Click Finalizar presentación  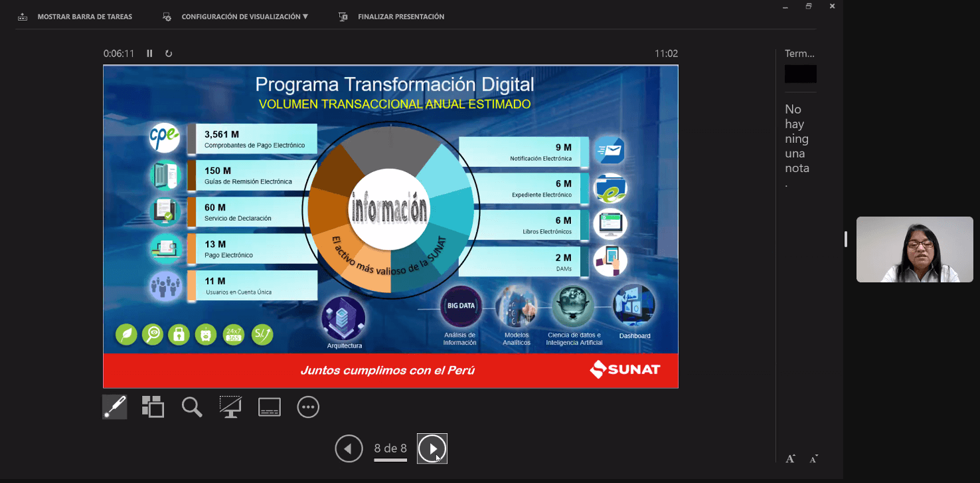pos(391,17)
